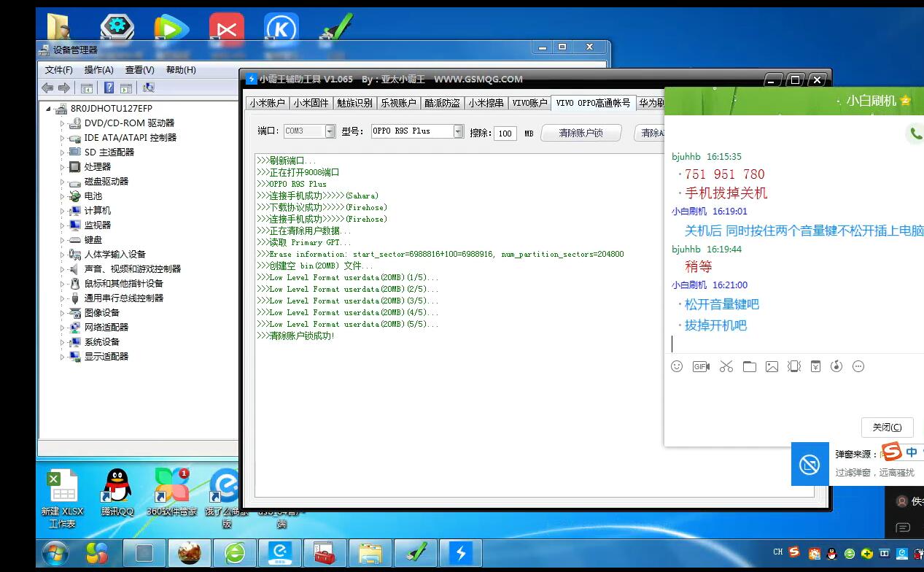Expand the IDE ATA/ATAPI 控制器 node
Screen dimensions: 924x572
tap(63, 138)
